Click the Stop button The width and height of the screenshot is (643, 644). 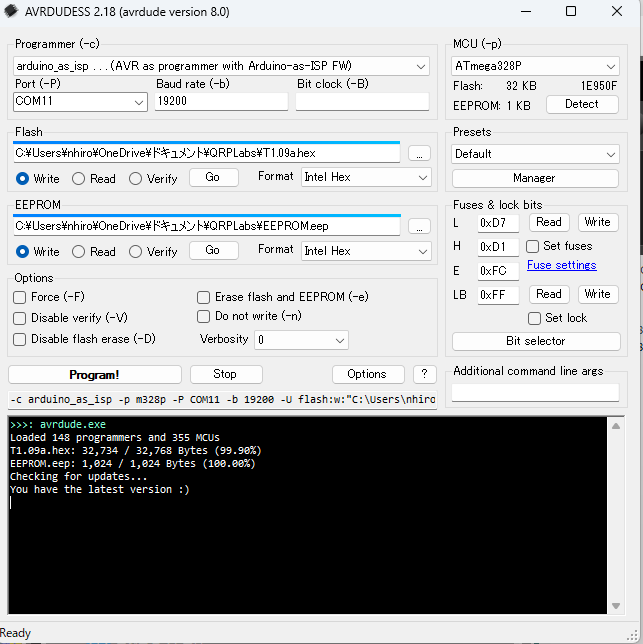226,374
